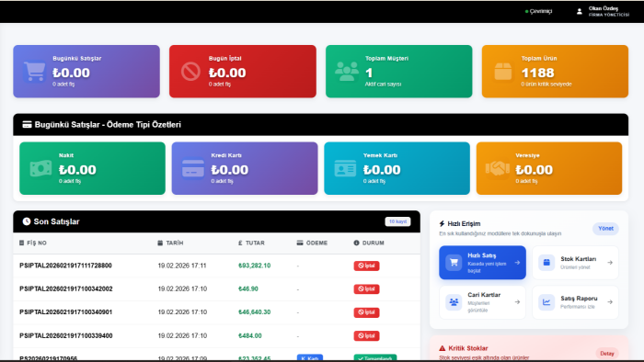Click the Nakit payment amount ₺0.00
The width and height of the screenshot is (644, 362).
pyautogui.click(x=77, y=170)
